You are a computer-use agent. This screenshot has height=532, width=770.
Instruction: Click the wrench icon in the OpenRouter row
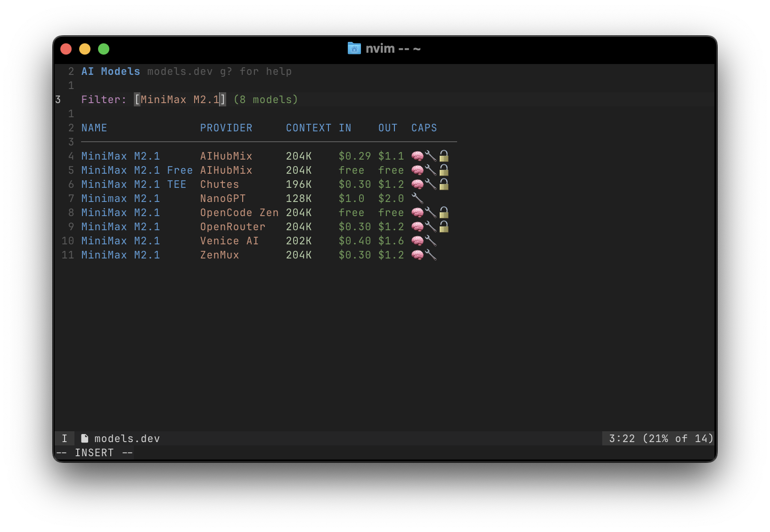point(431,226)
